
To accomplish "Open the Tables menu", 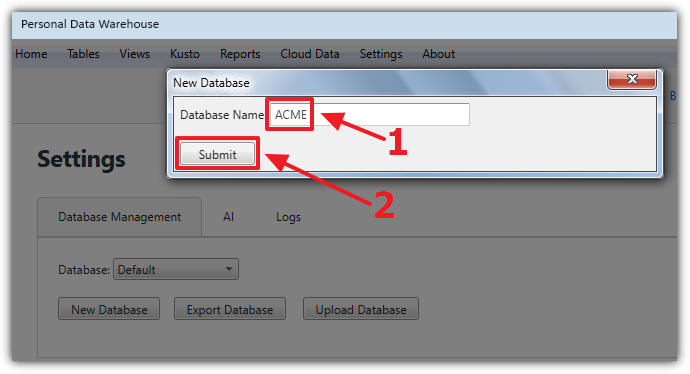I will point(83,54).
